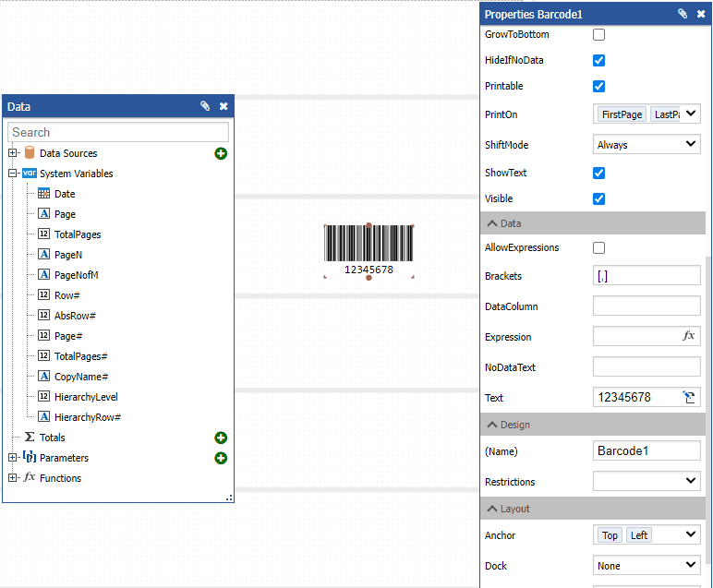Toggle the AllowExpressions checkbox
This screenshot has width=713, height=588.
[x=598, y=247]
